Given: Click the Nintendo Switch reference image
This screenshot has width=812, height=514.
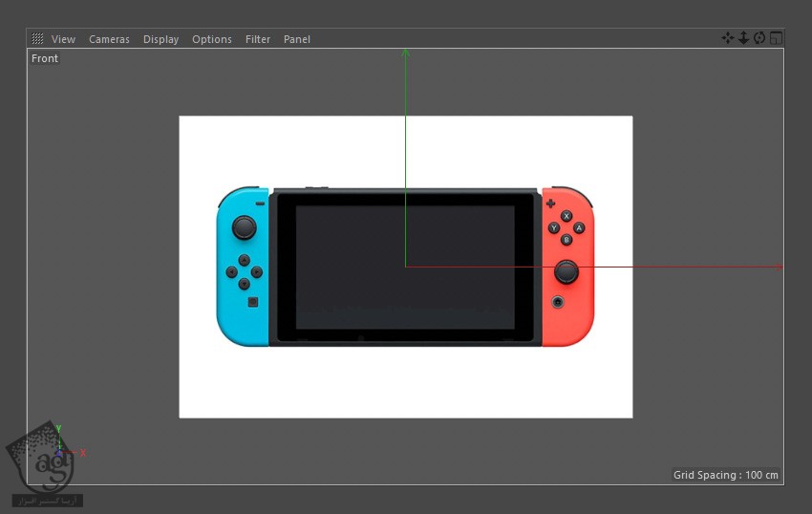Looking at the screenshot, I should (x=405, y=267).
